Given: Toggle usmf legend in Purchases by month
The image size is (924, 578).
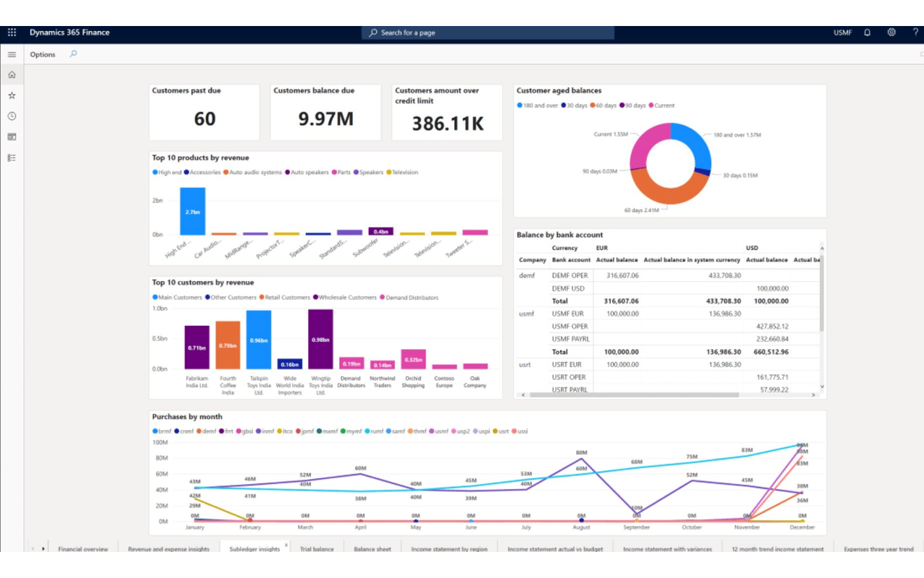Looking at the screenshot, I should (437, 431).
